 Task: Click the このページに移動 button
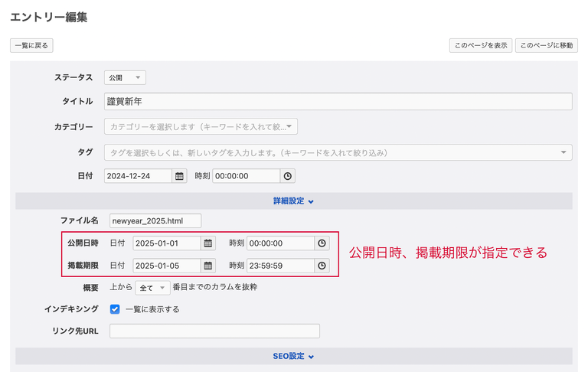(546, 46)
